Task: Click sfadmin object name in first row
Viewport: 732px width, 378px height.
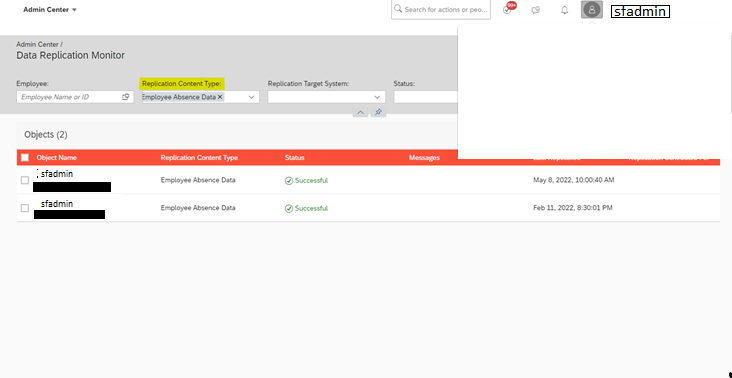Action: tap(57, 174)
